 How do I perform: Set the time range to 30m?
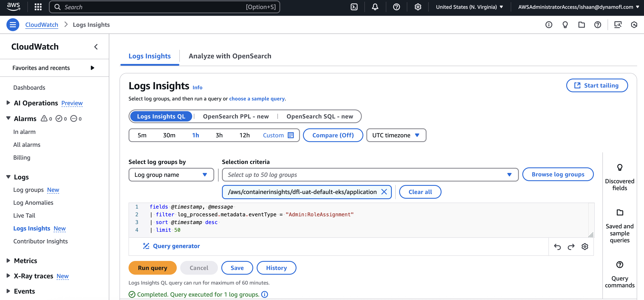[x=169, y=135]
